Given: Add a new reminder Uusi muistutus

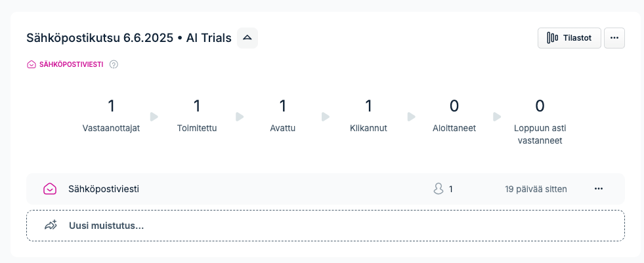Looking at the screenshot, I should click(326, 226).
